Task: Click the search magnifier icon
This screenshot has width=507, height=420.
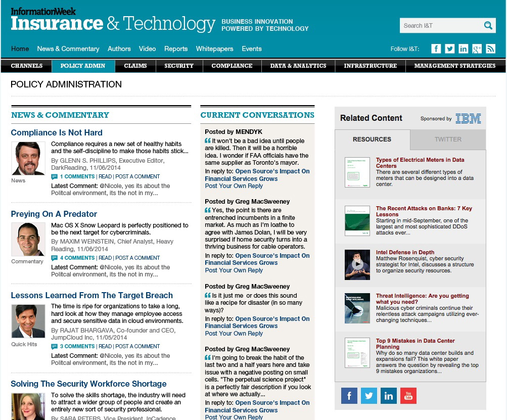Action: pyautogui.click(x=488, y=26)
